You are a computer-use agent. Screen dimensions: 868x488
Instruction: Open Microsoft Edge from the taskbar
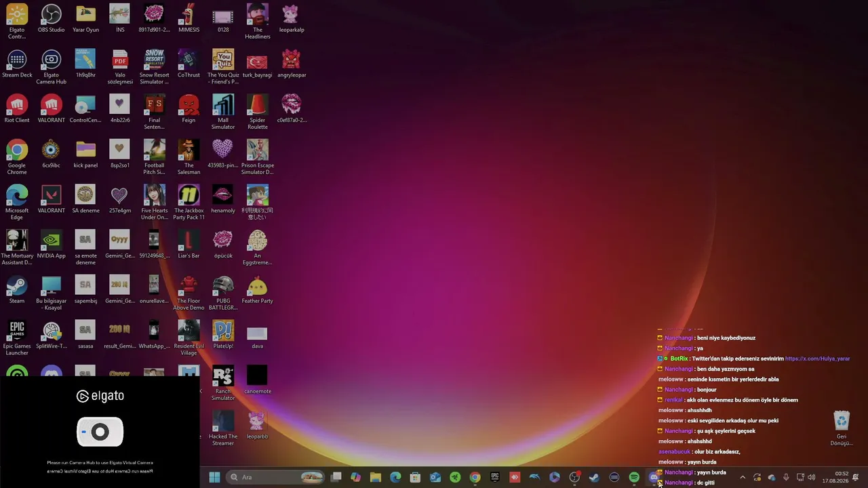tap(395, 477)
